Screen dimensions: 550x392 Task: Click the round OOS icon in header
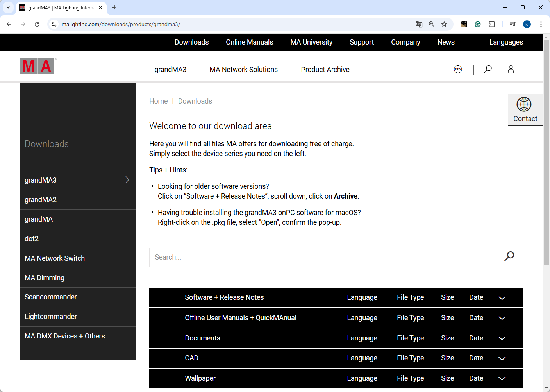(458, 70)
